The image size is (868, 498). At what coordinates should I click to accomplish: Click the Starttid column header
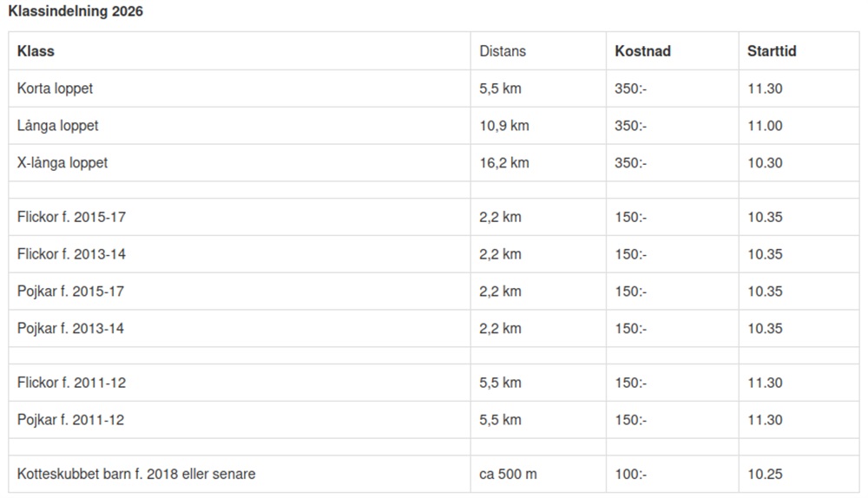coord(772,51)
